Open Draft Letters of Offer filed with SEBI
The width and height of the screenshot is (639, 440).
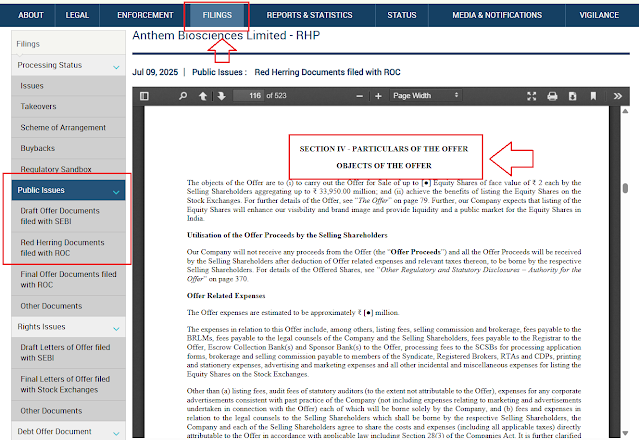point(68,352)
